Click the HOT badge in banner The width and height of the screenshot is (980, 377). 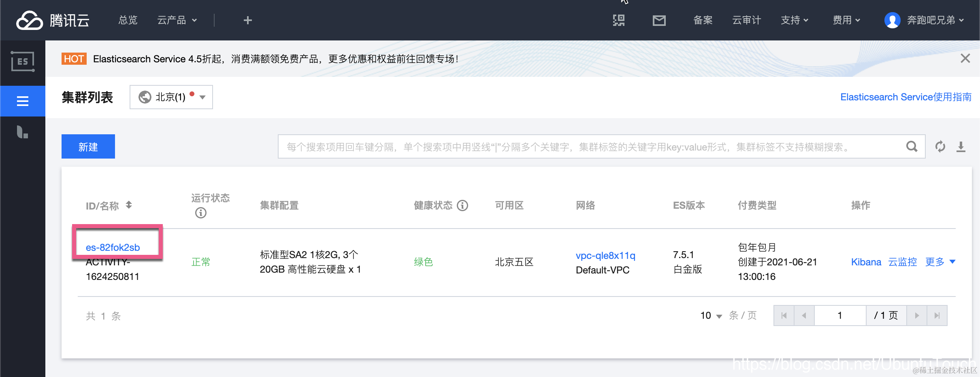[74, 59]
